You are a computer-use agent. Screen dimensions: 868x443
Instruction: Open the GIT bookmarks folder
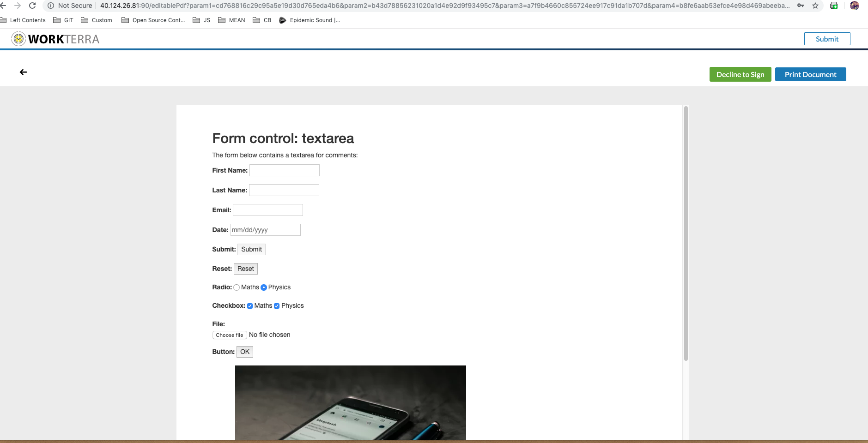click(63, 20)
